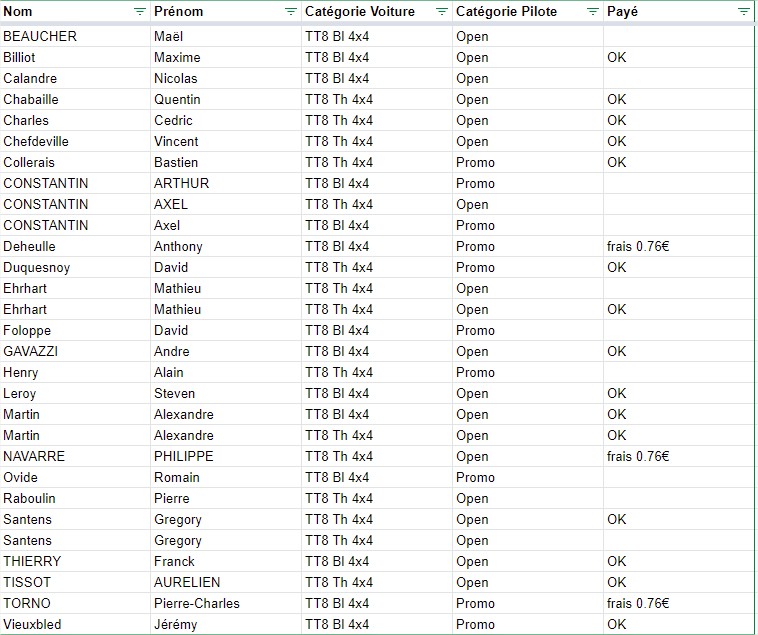Screen dimensions: 758x635
Task: Open the Nom column filter
Action: (x=140, y=12)
